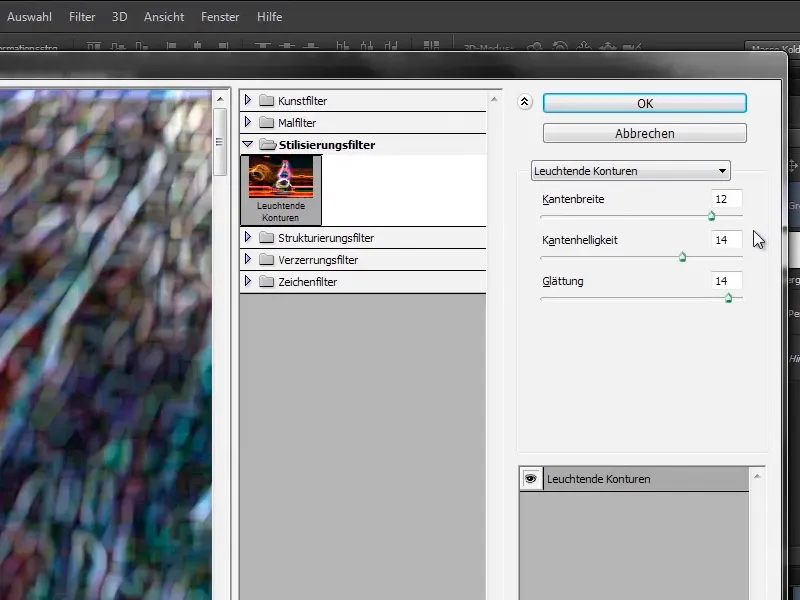This screenshot has width=800, height=600.
Task: Select the Leuchtende Konturen effect layer row
Action: click(646, 479)
